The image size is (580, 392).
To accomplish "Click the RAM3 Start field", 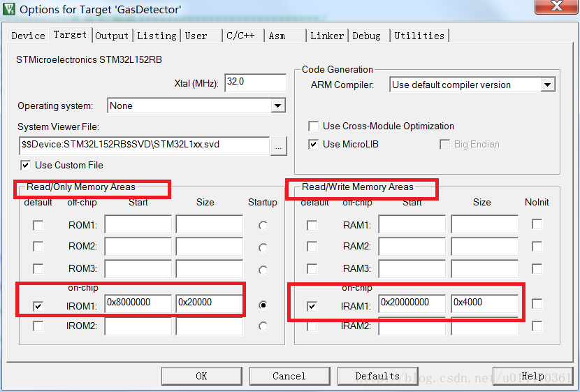I will [412, 268].
